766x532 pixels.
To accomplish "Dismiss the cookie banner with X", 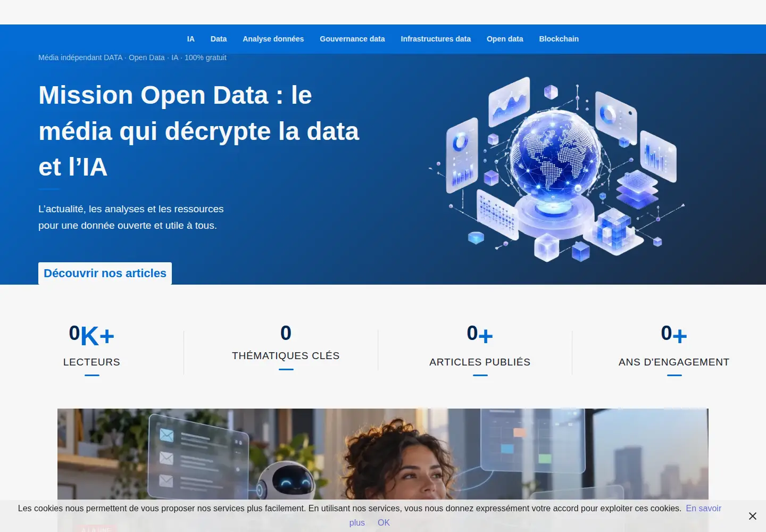I will click(x=752, y=516).
